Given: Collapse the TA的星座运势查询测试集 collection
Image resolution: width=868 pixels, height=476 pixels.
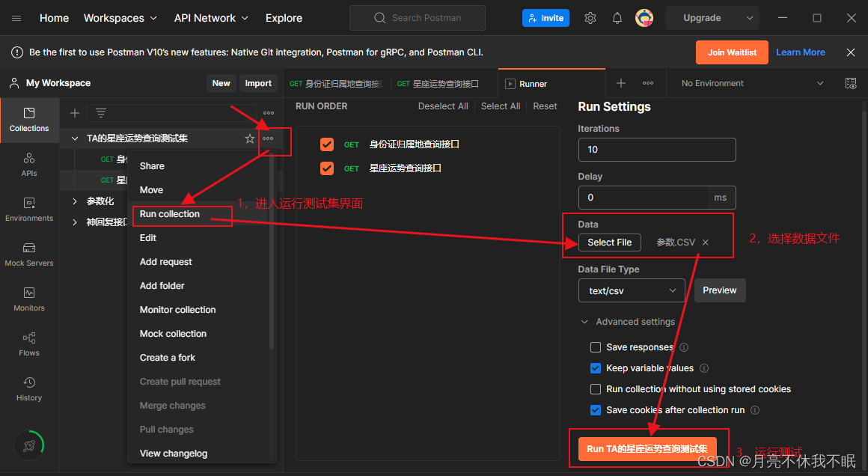Looking at the screenshot, I should pyautogui.click(x=75, y=138).
